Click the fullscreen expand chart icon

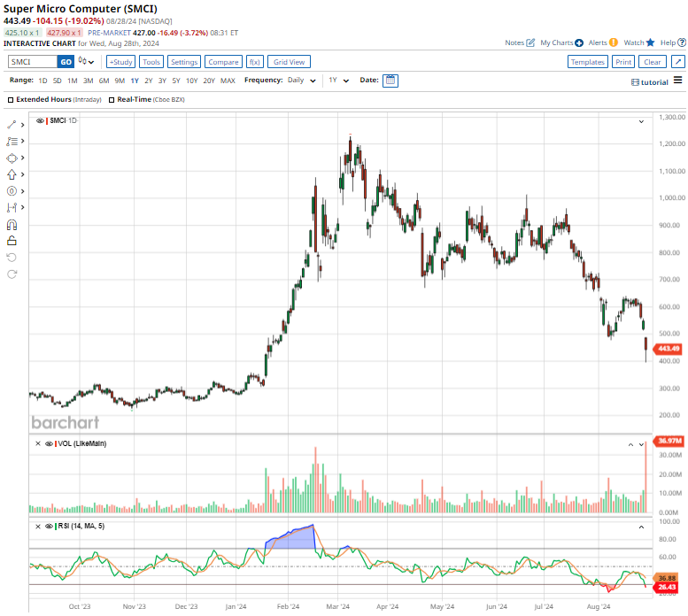677,62
